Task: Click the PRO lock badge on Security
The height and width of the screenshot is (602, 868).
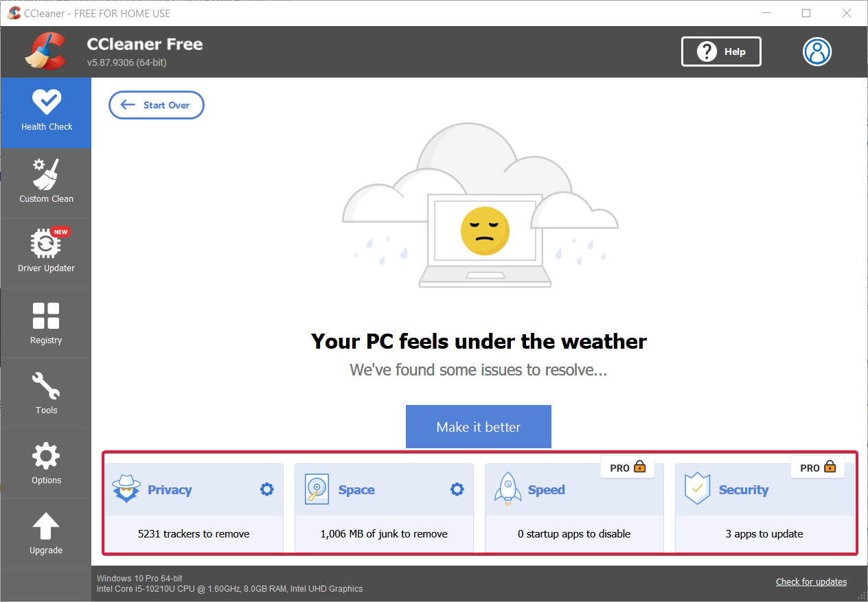Action: (818, 467)
